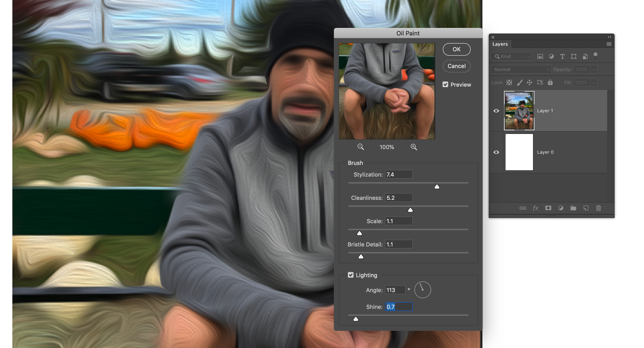Click the Bristle Detail value field
Screen dimensions: 644x348
(x=398, y=244)
